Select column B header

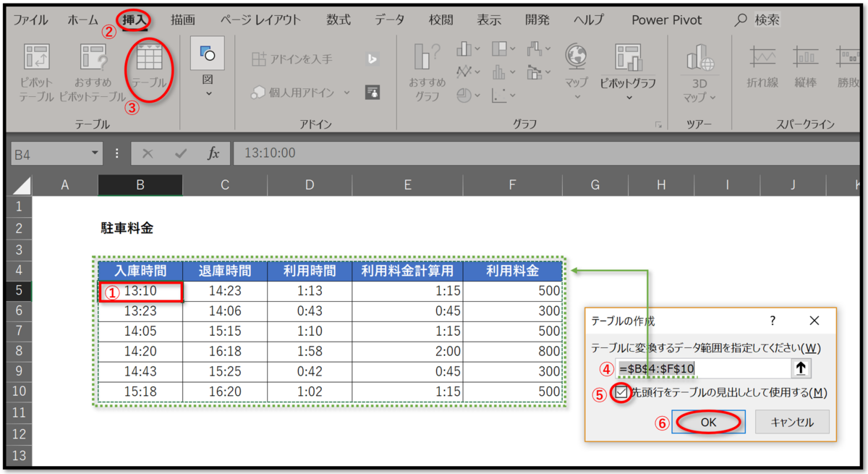(140, 186)
